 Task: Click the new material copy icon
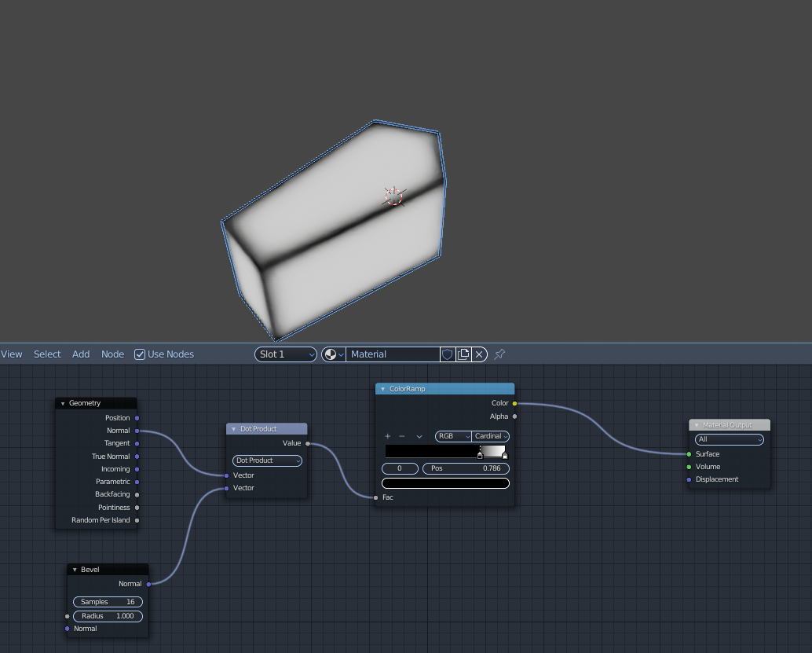(x=463, y=354)
